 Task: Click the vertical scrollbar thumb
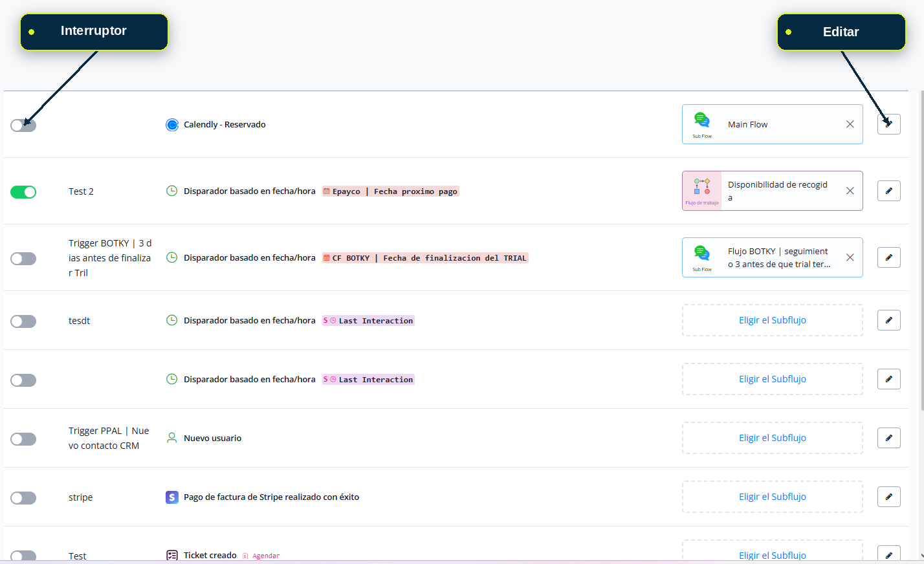tap(921, 250)
